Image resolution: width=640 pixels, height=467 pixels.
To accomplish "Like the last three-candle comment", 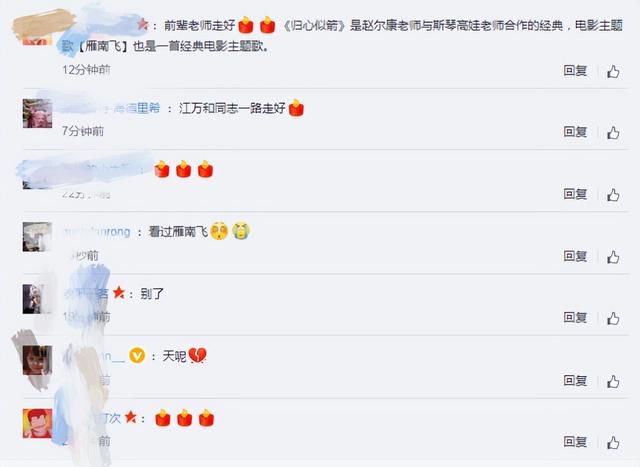I will click(x=613, y=443).
